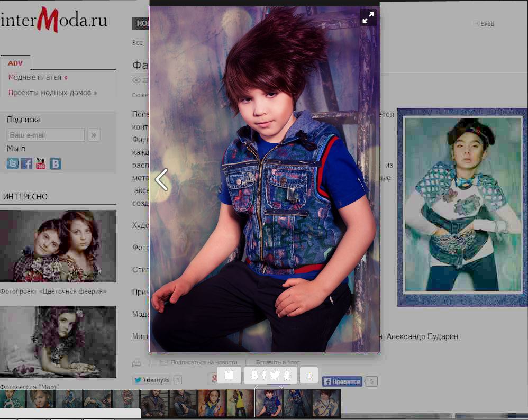Open the VKontakte icon under 'Мы в'
Image resolution: width=528 pixels, height=420 pixels.
pos(56,163)
